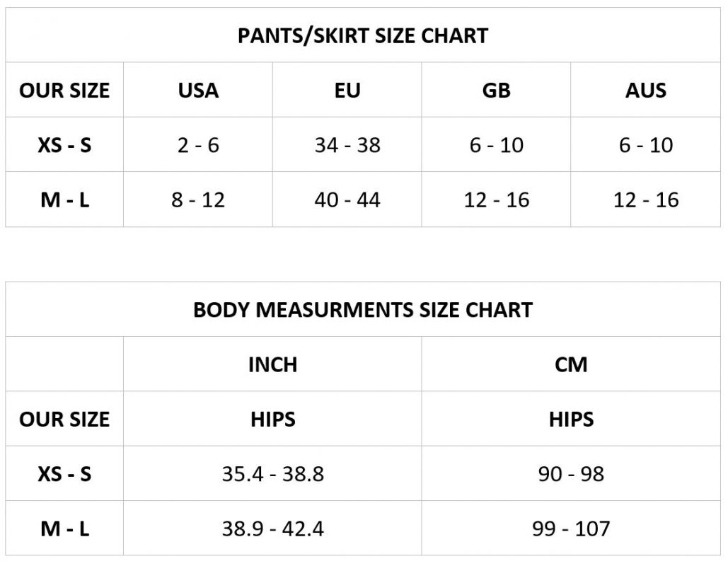728x566 pixels.
Task: Click the GB column header
Action: (x=496, y=91)
